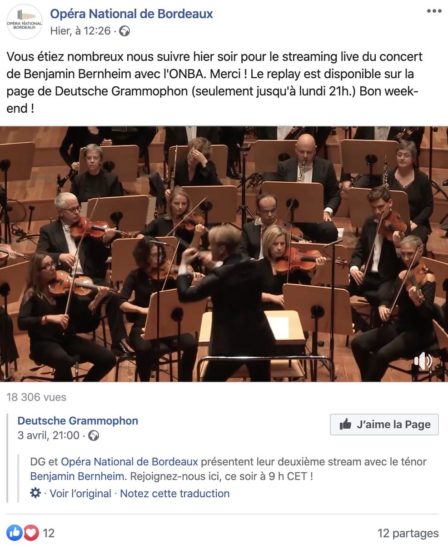This screenshot has height=550, width=448.
Task: Open translation settings gear icon
Action: point(35,493)
